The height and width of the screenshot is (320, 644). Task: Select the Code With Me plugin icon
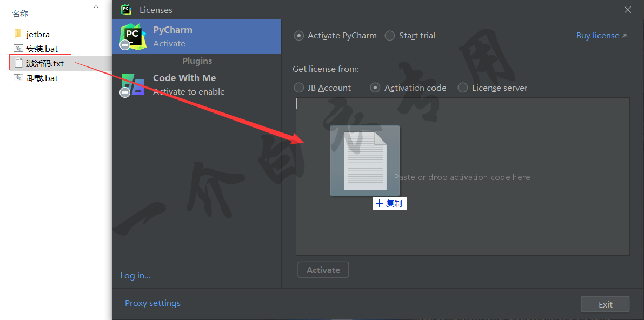point(132,85)
